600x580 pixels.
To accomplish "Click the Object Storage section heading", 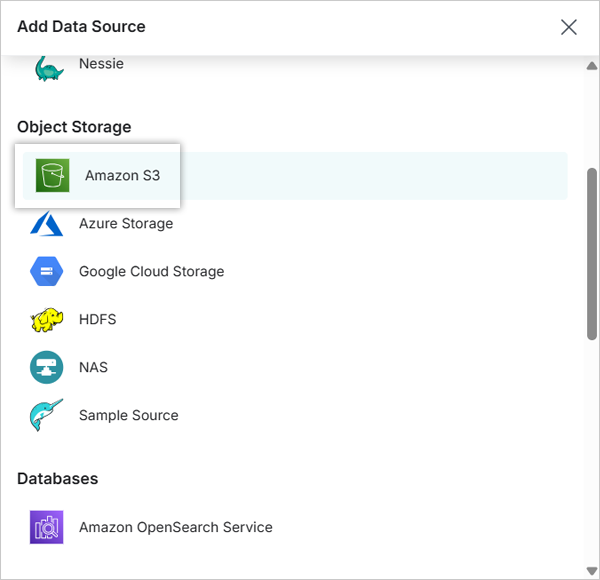I will tap(74, 127).
